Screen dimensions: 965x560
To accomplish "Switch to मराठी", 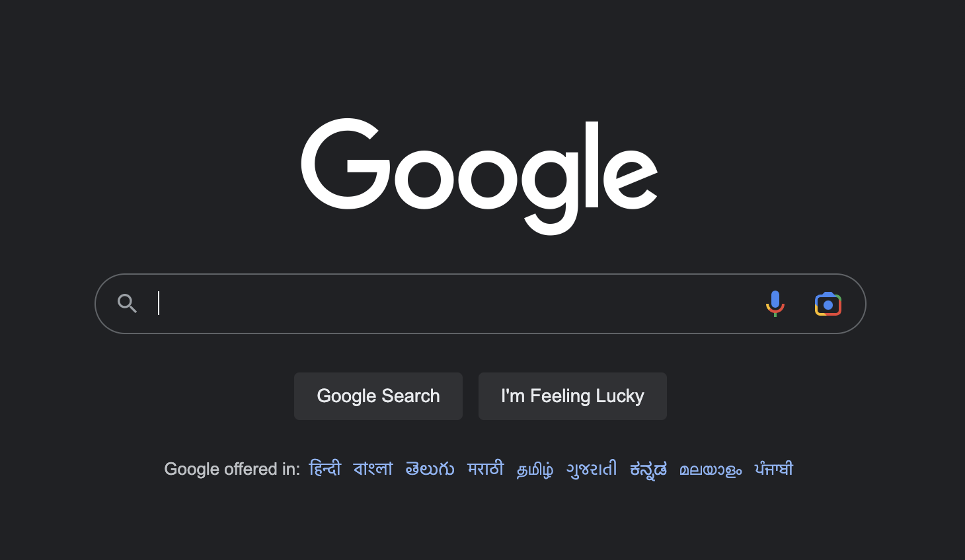I will pyautogui.click(x=486, y=468).
